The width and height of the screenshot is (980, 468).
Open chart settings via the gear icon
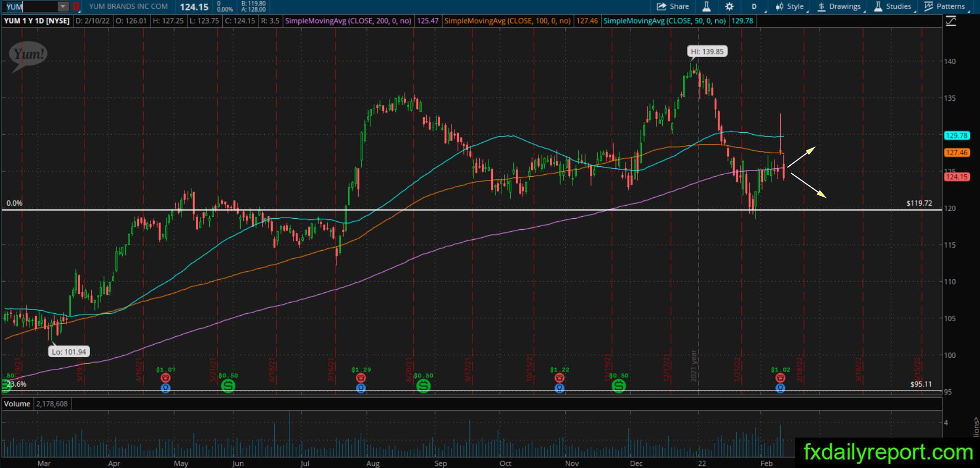point(729,6)
